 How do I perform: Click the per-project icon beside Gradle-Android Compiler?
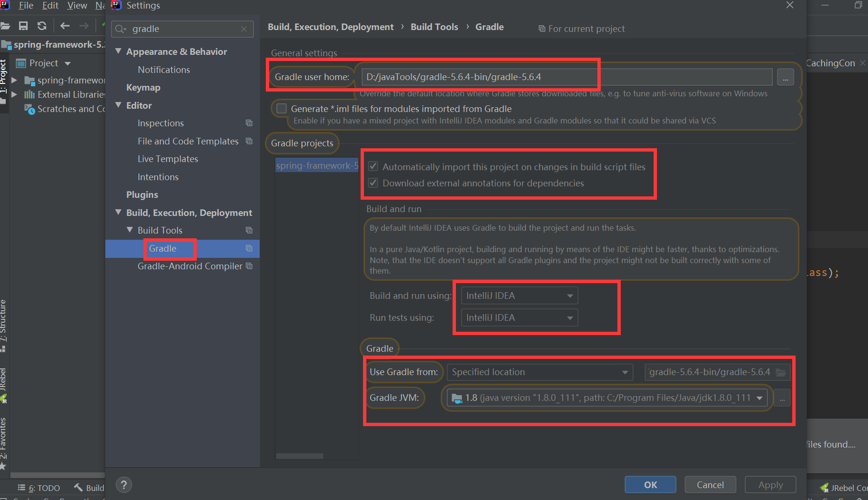pyautogui.click(x=249, y=266)
